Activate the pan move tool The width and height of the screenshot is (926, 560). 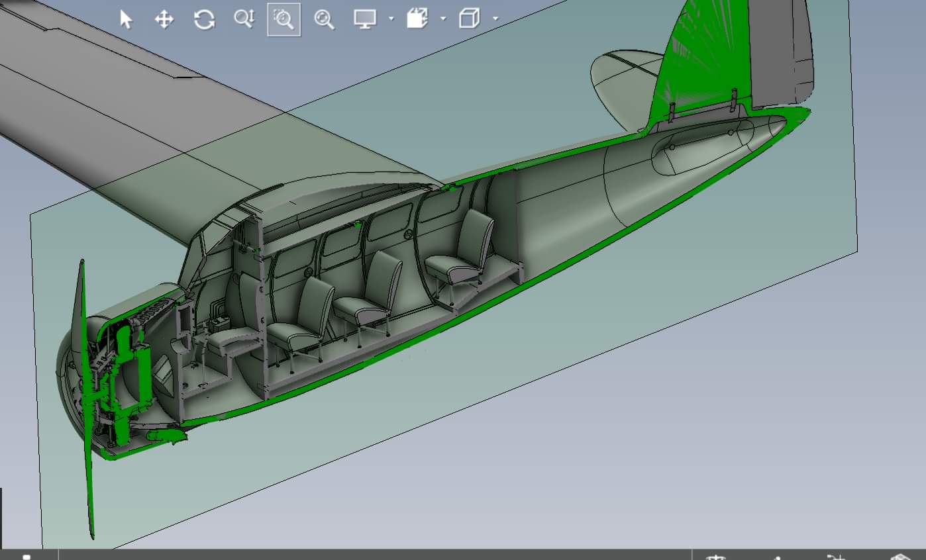(x=164, y=19)
